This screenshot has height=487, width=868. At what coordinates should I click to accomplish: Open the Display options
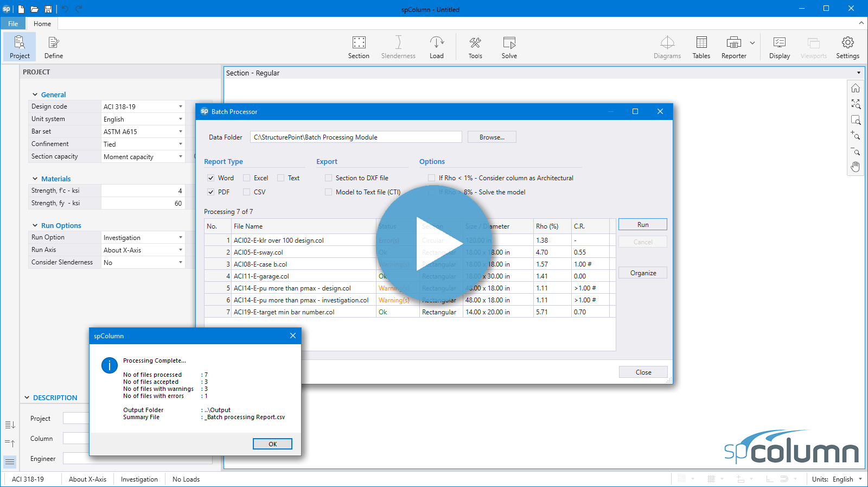point(780,47)
